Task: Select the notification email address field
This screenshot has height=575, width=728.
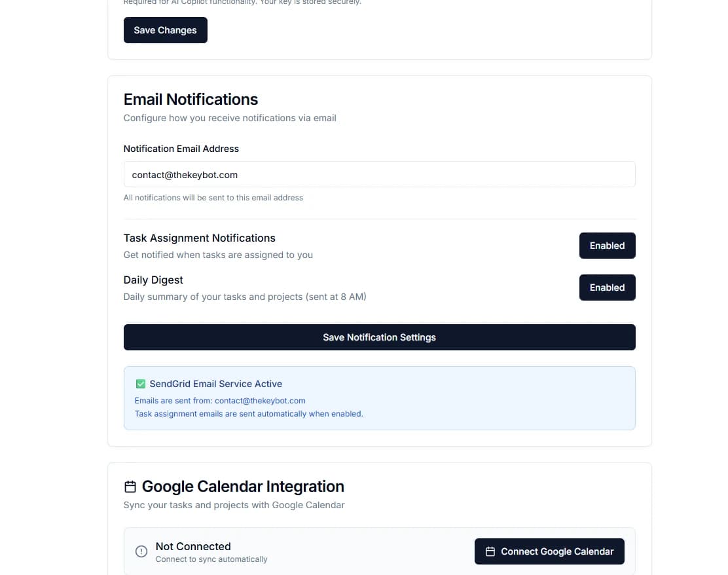Action: click(380, 174)
